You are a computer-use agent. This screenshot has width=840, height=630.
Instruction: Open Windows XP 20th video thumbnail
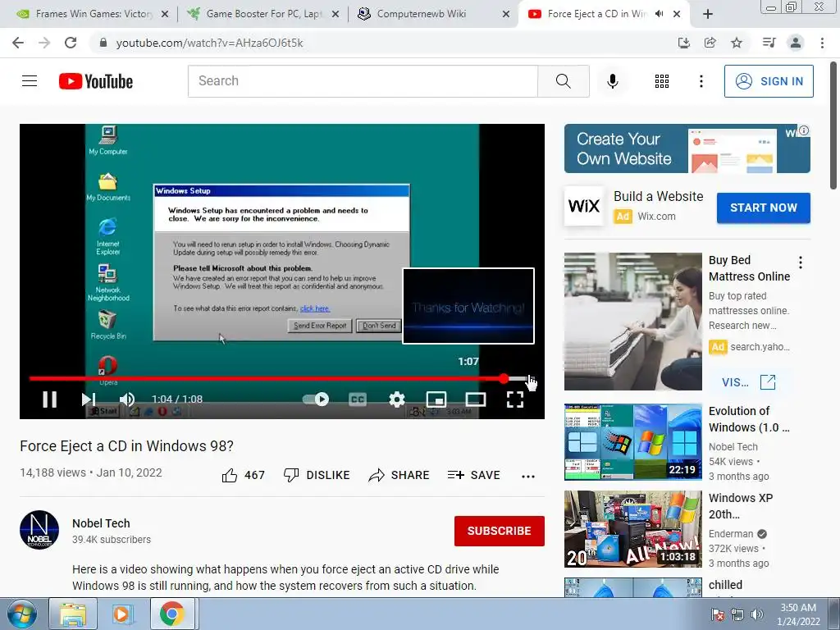coord(632,529)
